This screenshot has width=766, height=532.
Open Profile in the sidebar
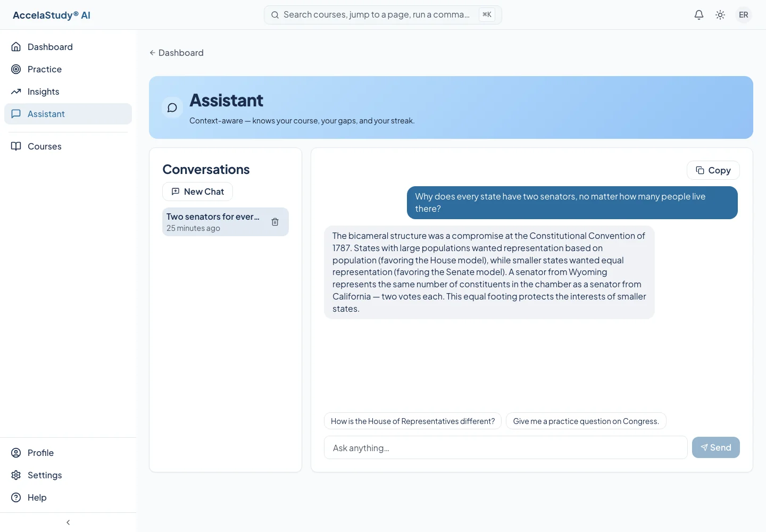(x=68, y=453)
